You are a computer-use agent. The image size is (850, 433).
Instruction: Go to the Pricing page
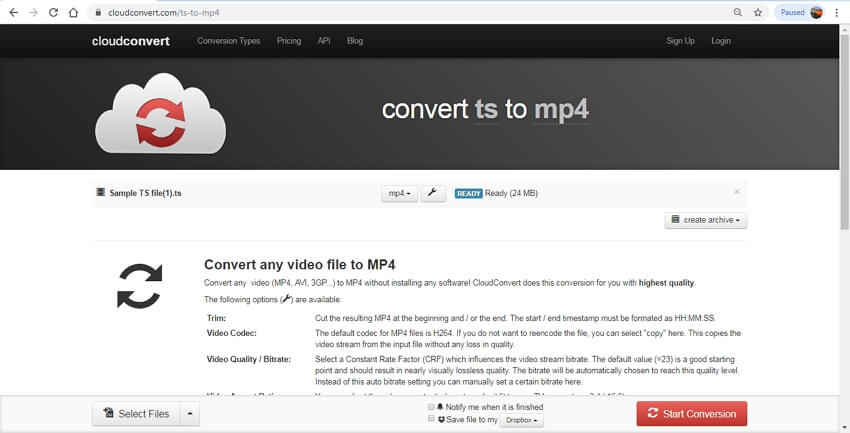289,41
